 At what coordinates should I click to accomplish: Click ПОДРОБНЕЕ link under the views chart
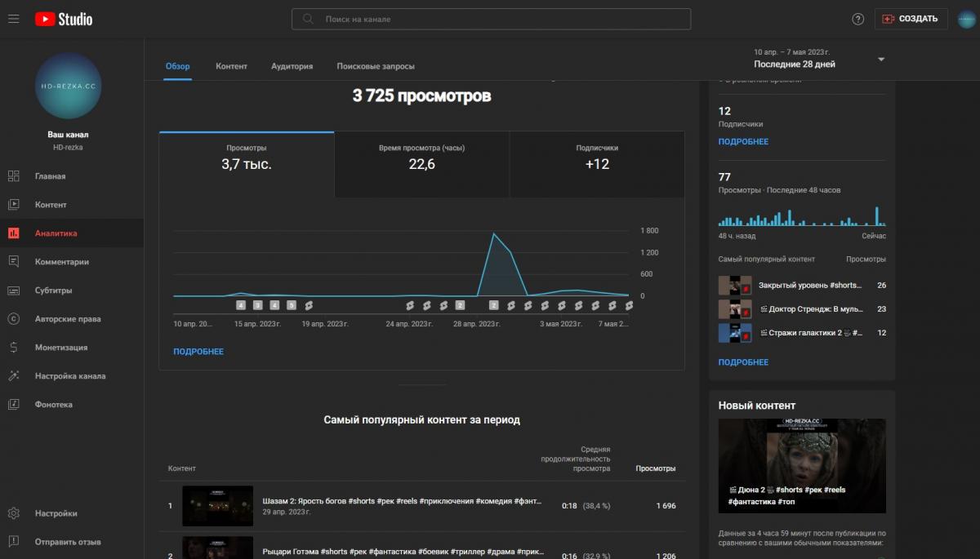[198, 352]
